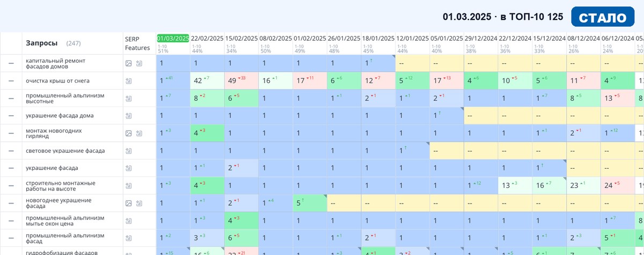Click the dash marker beside промышленный альпинизм фасад
The image size is (644, 255).
tap(11, 238)
